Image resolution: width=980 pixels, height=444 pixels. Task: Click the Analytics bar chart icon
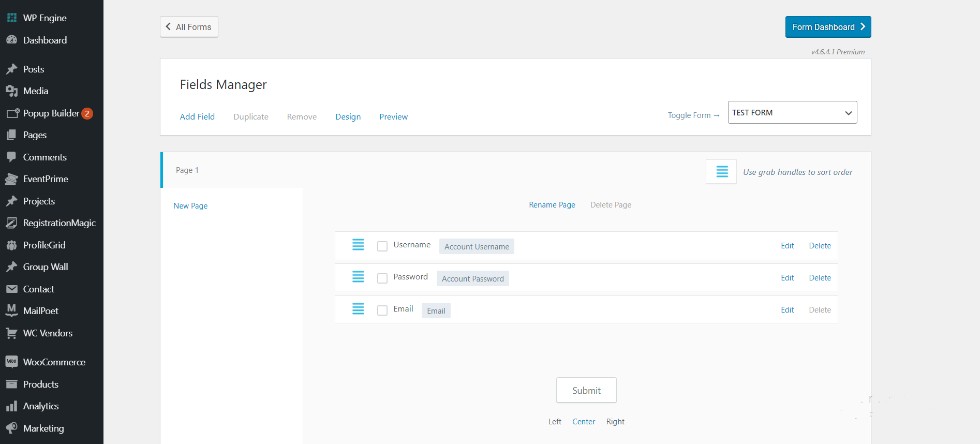[x=11, y=406]
